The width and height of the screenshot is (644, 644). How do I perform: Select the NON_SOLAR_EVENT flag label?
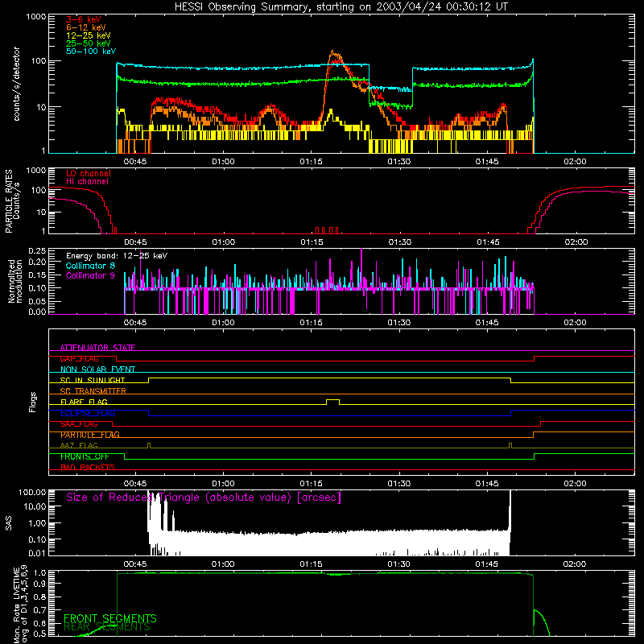coord(97,369)
